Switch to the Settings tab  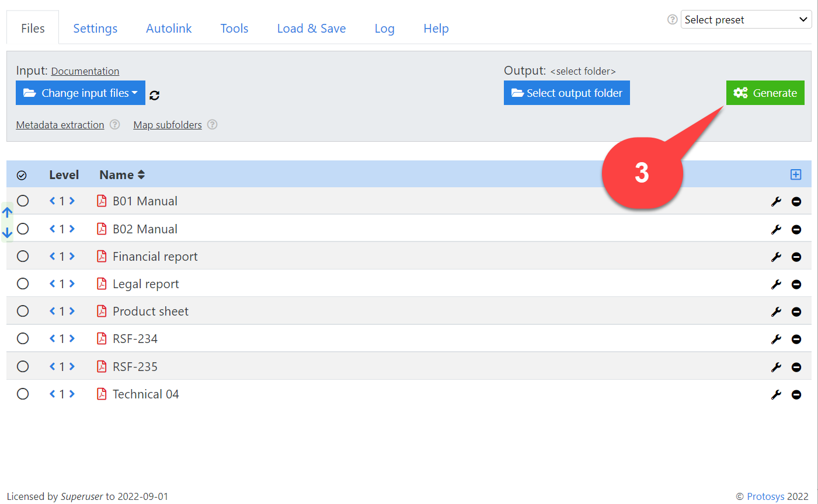[x=95, y=29]
